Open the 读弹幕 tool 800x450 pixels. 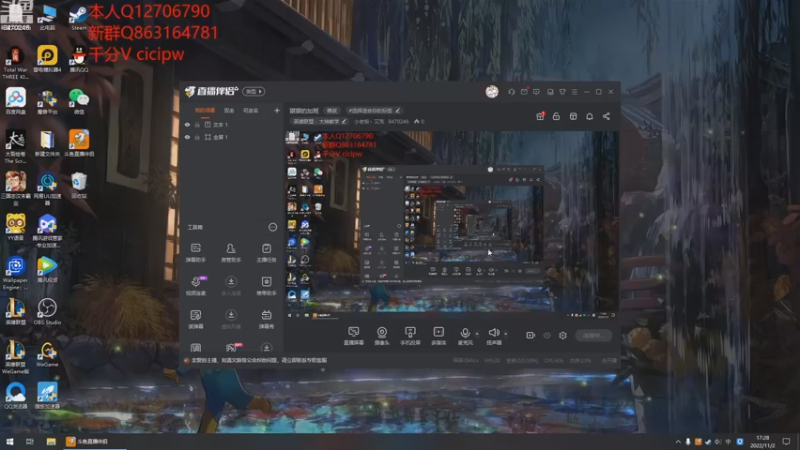(196, 318)
